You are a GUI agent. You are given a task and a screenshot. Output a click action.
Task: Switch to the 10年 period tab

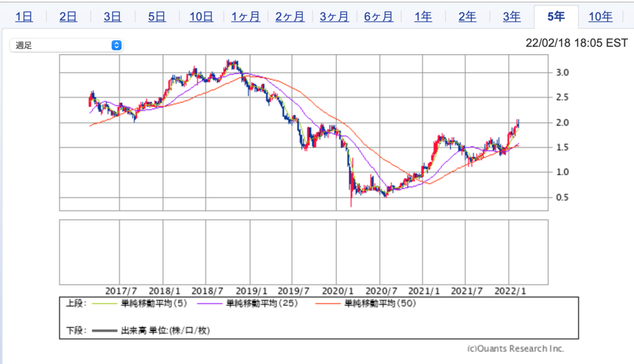(x=601, y=17)
